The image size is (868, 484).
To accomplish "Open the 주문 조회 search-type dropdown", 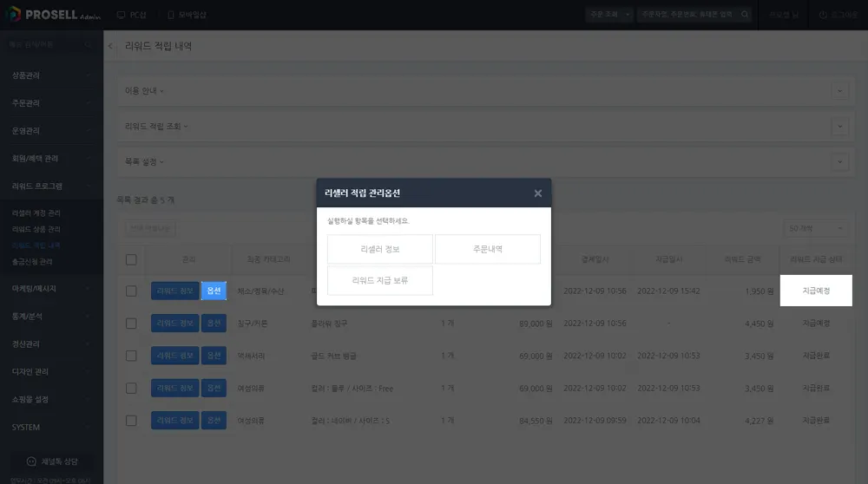I will pos(609,15).
